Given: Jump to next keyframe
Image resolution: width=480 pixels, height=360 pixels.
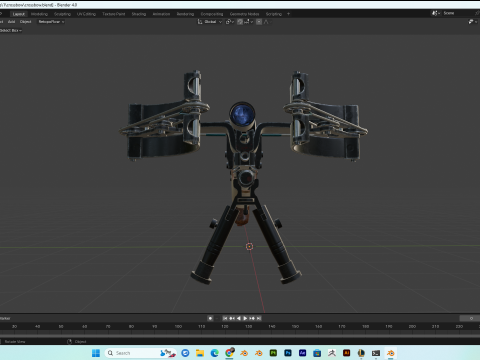Looking at the screenshot, I should coord(252,318).
